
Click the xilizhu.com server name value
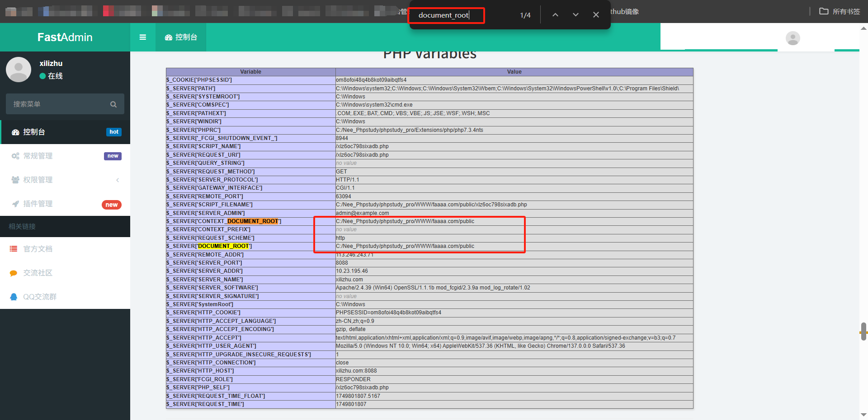tap(349, 280)
